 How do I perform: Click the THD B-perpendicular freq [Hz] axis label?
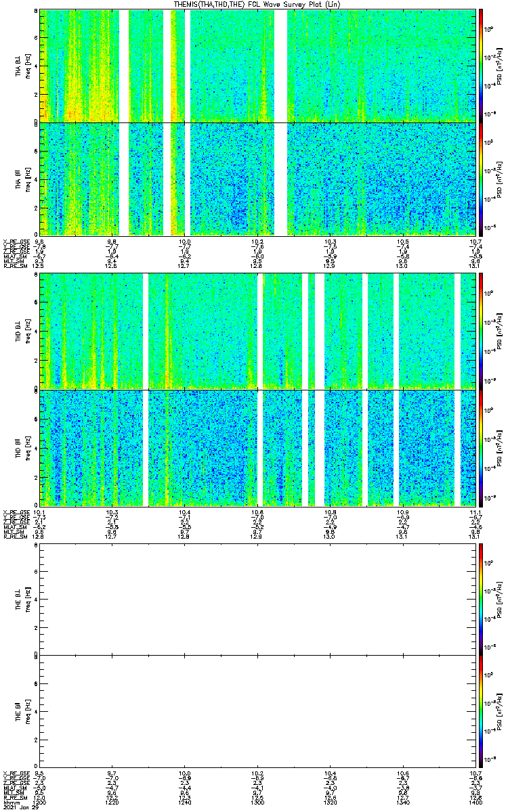(x=26, y=331)
